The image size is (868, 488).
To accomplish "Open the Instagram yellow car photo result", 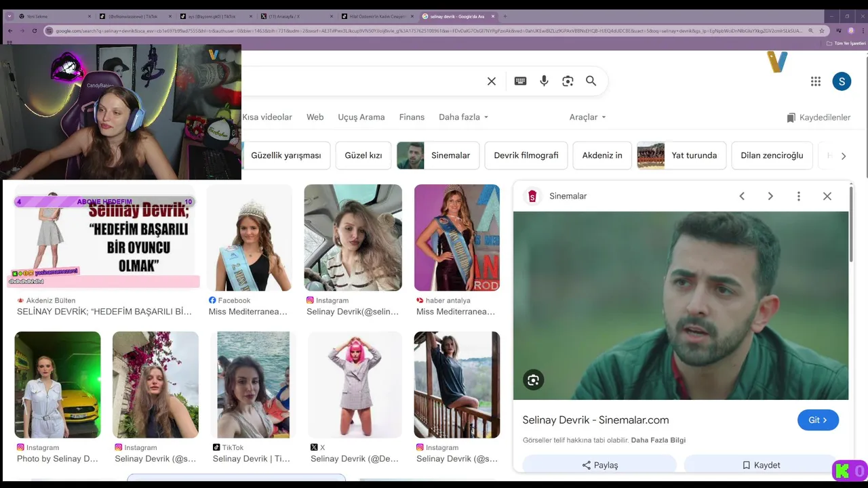I will (x=58, y=384).
